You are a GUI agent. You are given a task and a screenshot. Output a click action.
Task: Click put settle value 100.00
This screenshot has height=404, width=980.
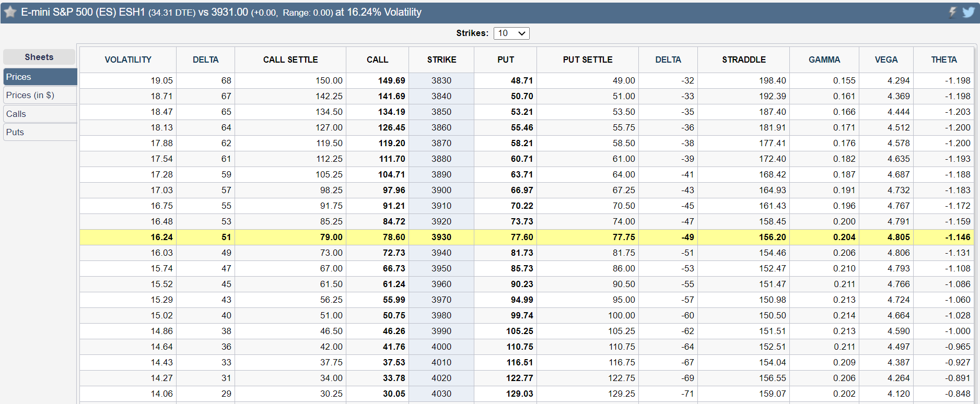tap(622, 315)
